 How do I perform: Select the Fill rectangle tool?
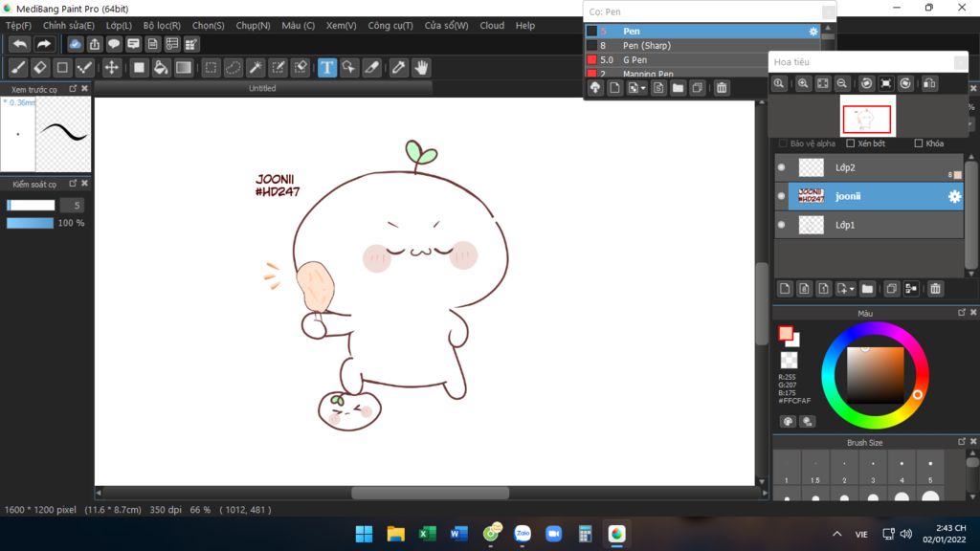tap(139, 68)
